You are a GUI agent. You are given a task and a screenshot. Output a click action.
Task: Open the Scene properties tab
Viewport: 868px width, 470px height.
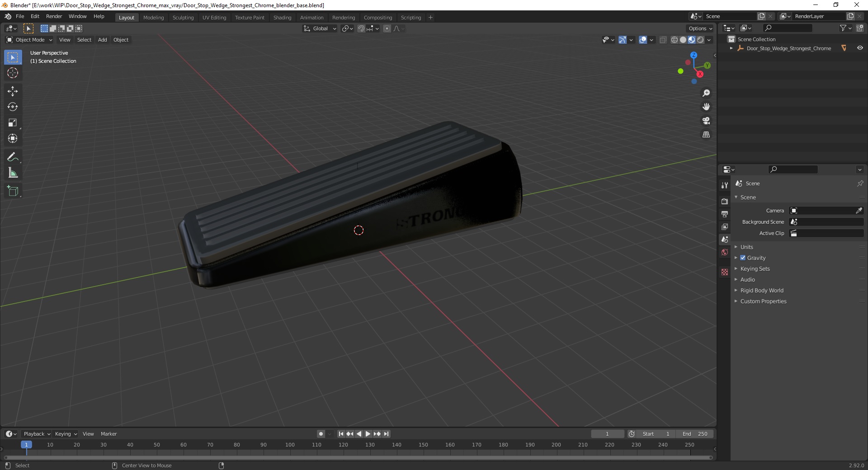tap(725, 240)
